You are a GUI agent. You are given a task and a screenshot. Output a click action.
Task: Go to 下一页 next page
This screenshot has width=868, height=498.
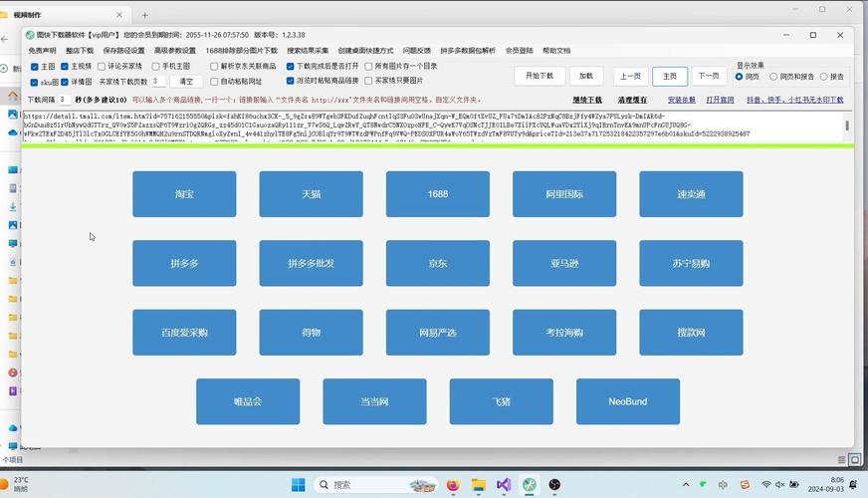click(709, 76)
